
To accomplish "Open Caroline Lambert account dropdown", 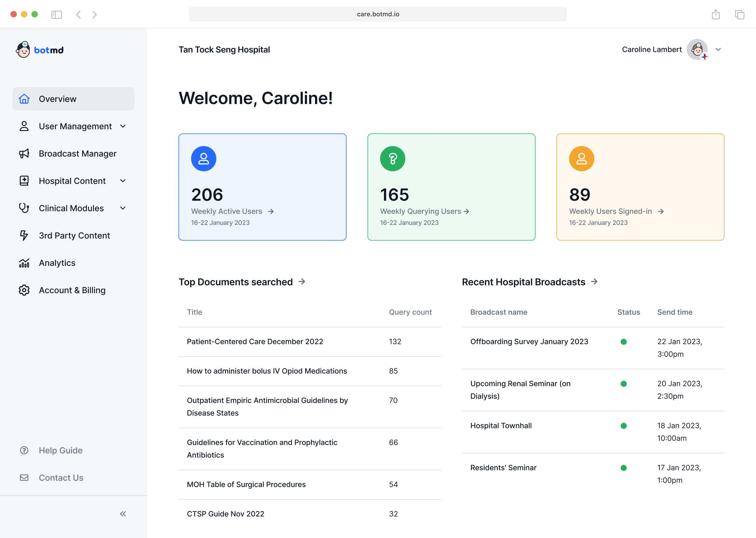I will point(718,49).
